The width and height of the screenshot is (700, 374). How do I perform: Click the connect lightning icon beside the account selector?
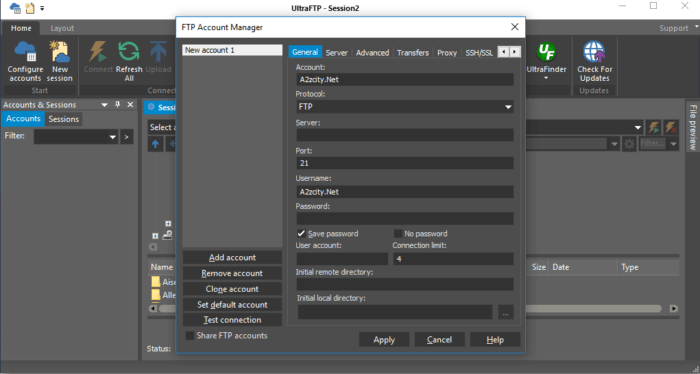click(x=654, y=128)
